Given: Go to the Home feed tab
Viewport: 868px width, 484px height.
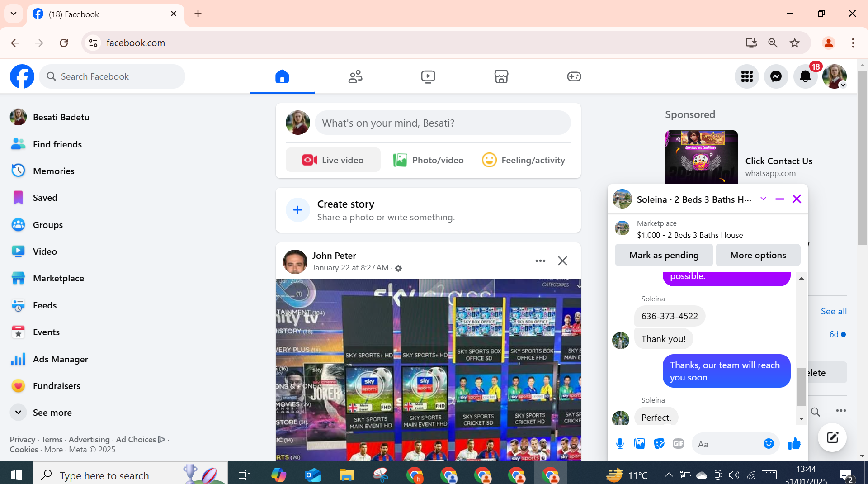Looking at the screenshot, I should coord(282,76).
